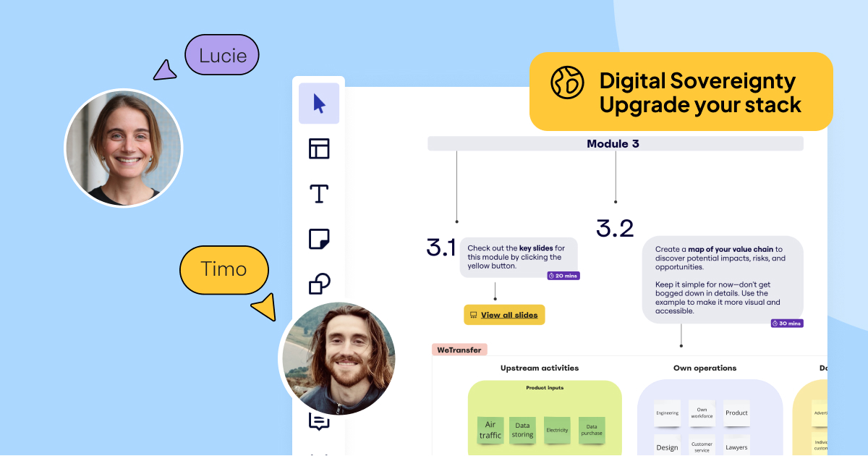The image size is (868, 456).
Task: Select the Electricity sticky note
Action: [x=557, y=431]
